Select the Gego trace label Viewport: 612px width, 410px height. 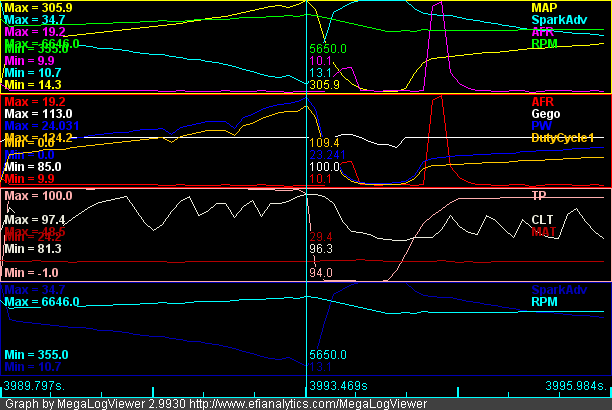pos(545,113)
